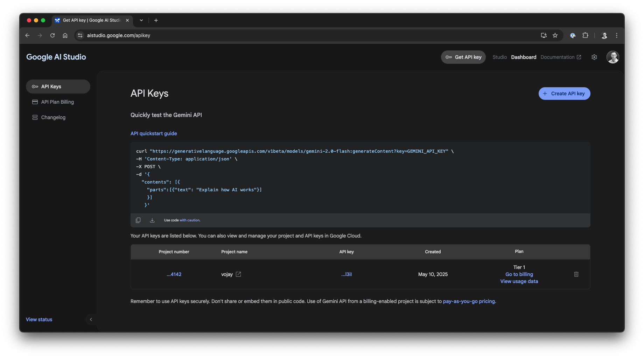View usage data for the API key

click(519, 281)
